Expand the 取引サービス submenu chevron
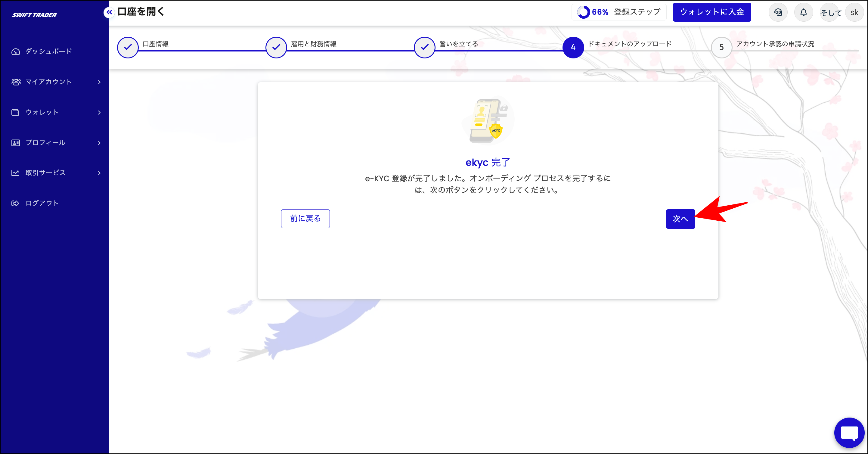The height and width of the screenshot is (454, 868). pos(99,173)
